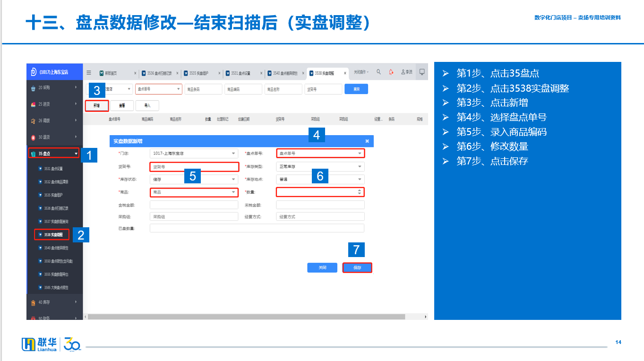
Task: Open the notification bell icon
Action: 391,72
